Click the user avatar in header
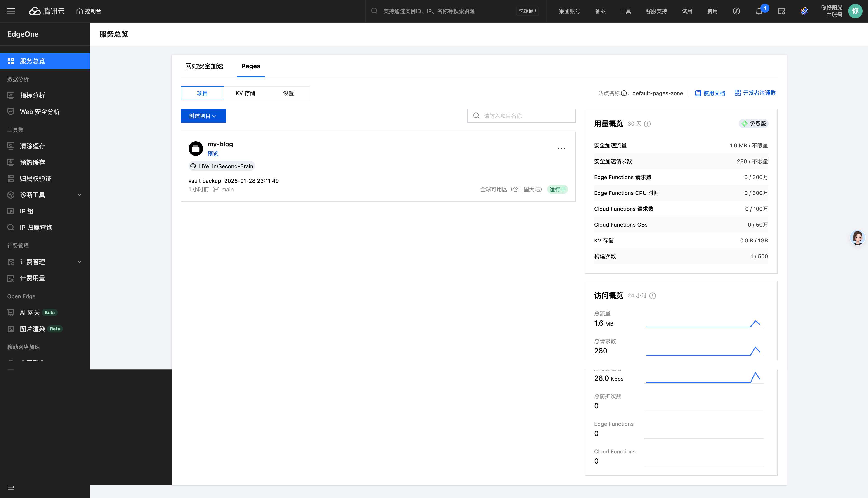The image size is (868, 498). pyautogui.click(x=855, y=11)
